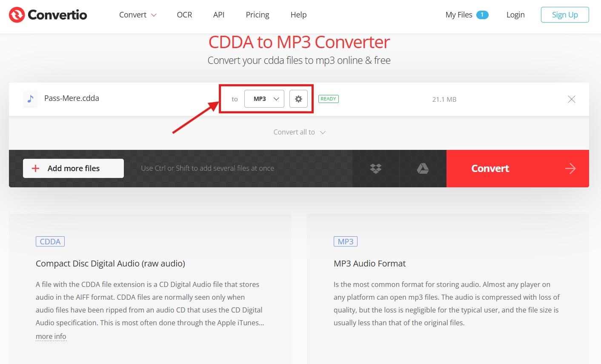Remove Pass-Mere.cdda with X icon
601x364 pixels.
(572, 99)
